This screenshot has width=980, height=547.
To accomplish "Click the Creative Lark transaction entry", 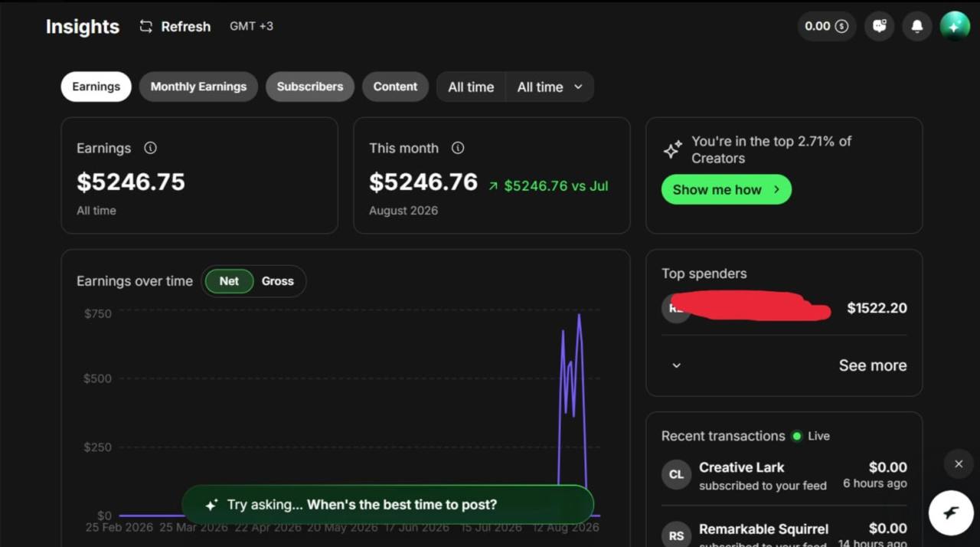I will pyautogui.click(x=784, y=475).
